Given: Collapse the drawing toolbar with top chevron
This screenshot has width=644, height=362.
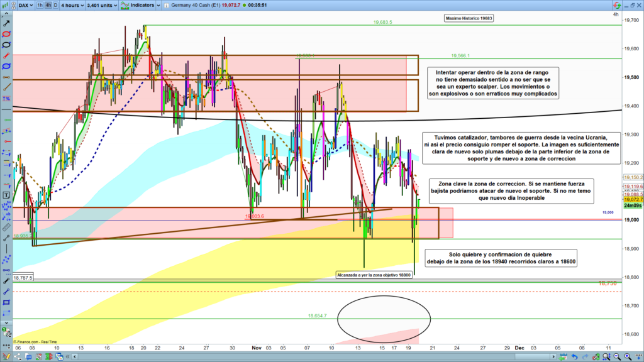Looking at the screenshot, I should tap(6, 14).
